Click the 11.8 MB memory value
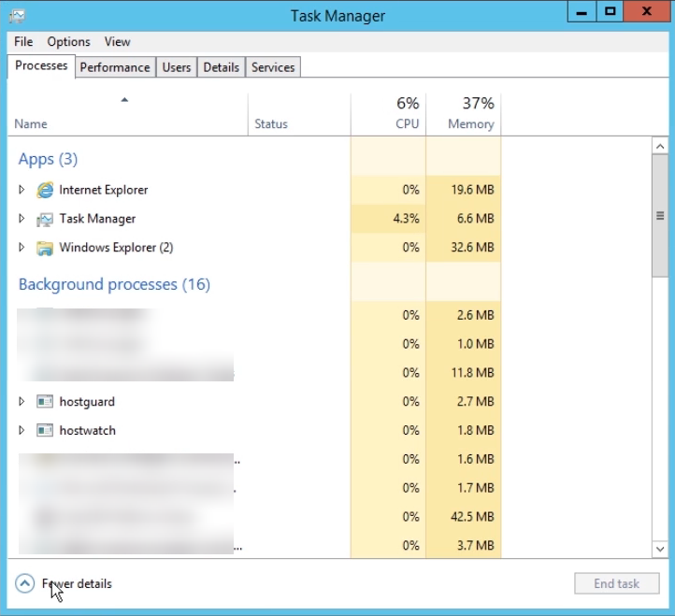675x616 pixels. click(x=473, y=373)
